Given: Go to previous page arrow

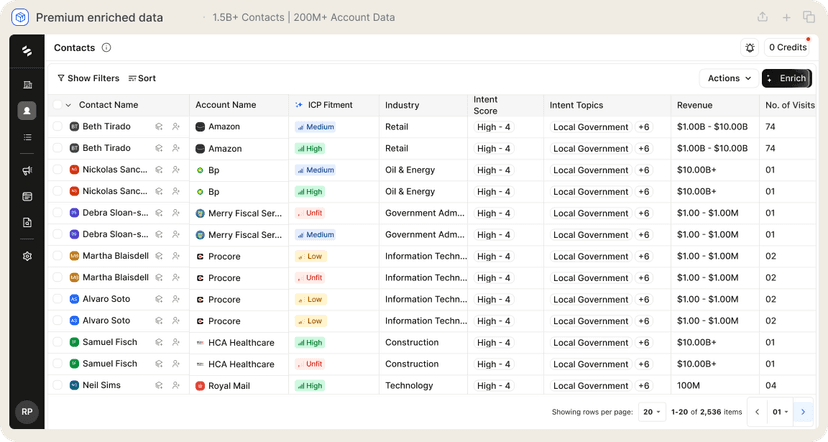Looking at the screenshot, I should pyautogui.click(x=757, y=412).
